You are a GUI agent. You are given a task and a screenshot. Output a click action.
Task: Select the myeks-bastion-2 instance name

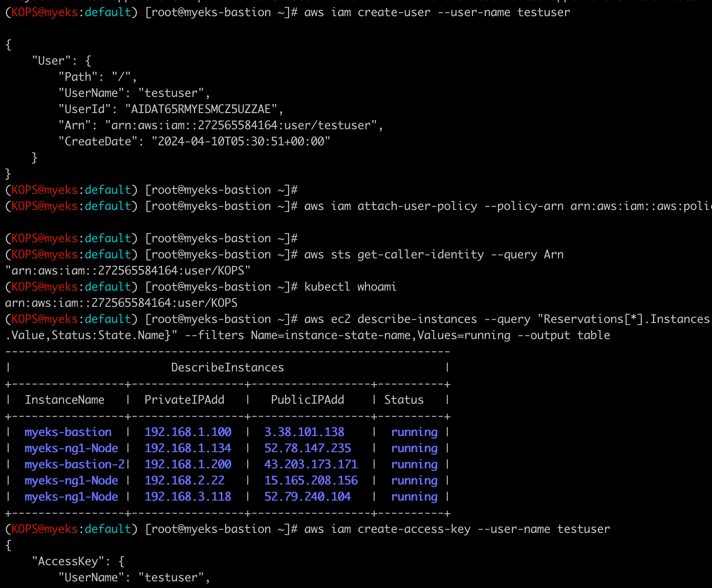pos(75,465)
